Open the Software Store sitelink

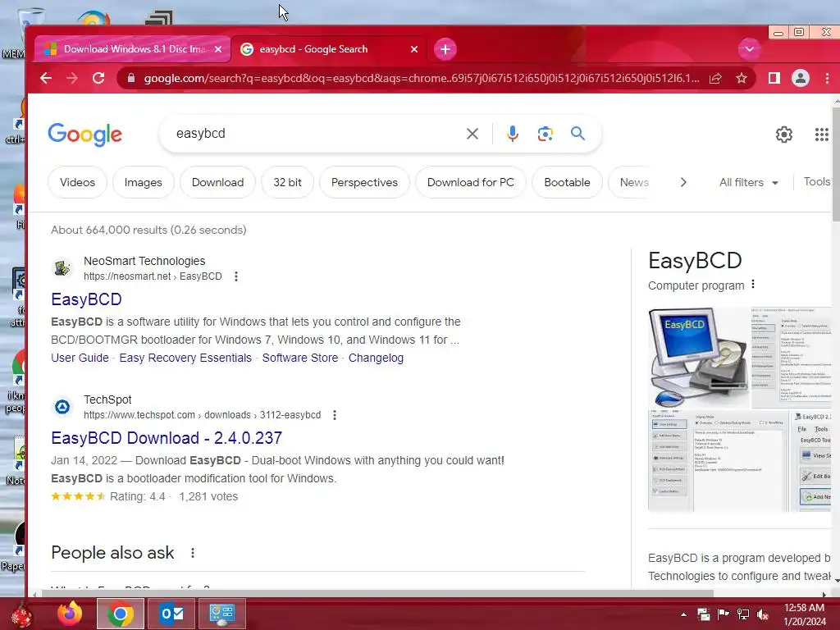(300, 358)
